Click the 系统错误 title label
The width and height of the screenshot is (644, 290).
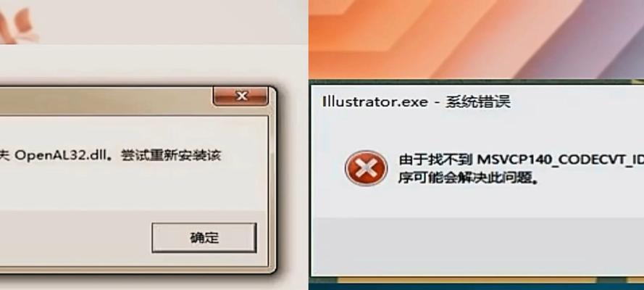[479, 101]
